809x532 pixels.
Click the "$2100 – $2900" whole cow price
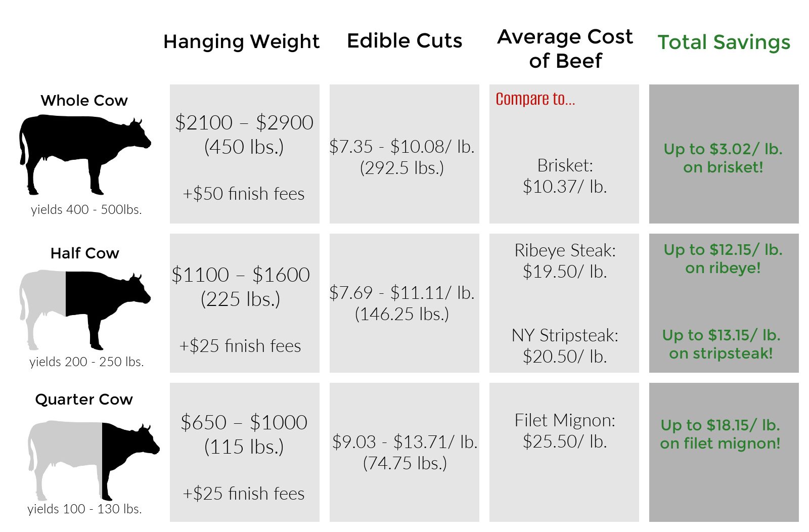244,122
